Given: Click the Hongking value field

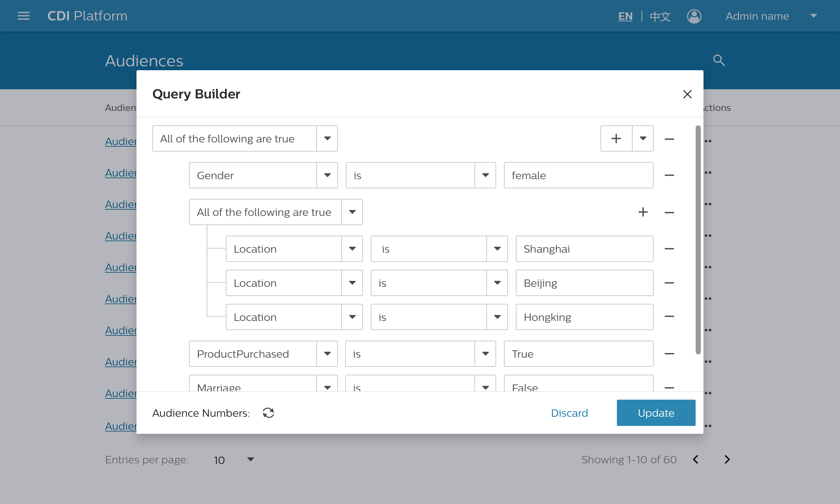Looking at the screenshot, I should point(584,317).
